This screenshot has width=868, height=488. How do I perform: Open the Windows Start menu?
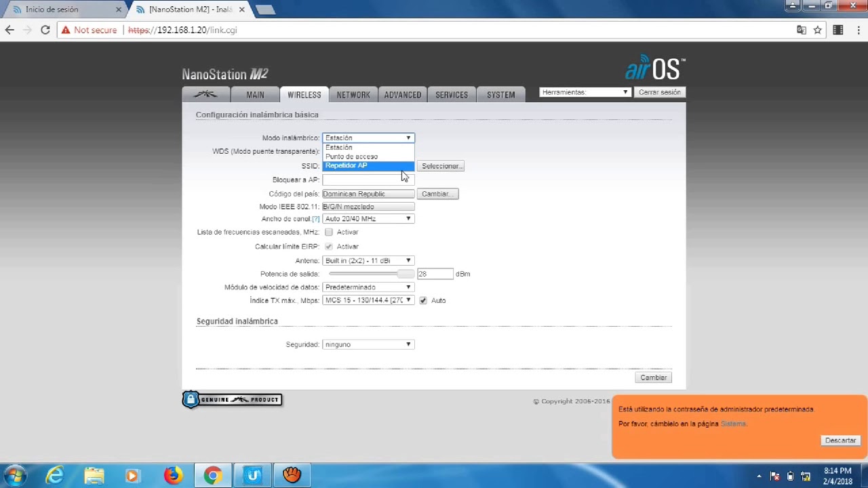(x=14, y=476)
